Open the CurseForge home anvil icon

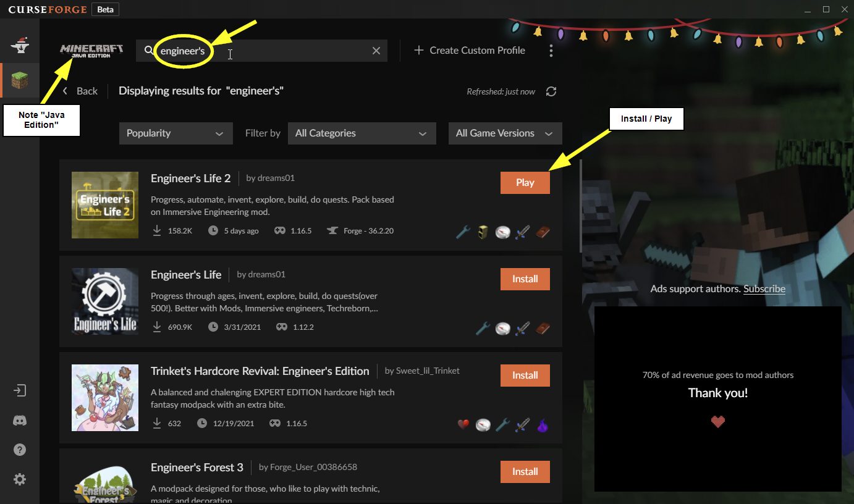point(20,44)
